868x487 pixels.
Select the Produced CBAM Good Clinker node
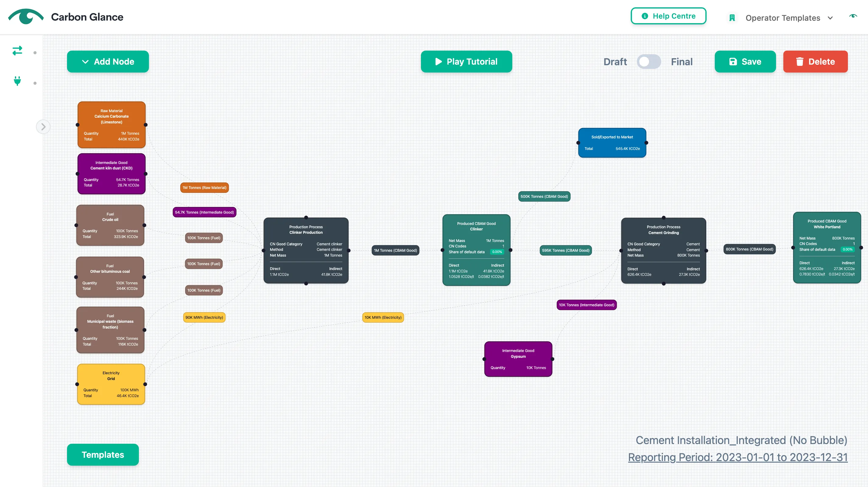tap(476, 250)
